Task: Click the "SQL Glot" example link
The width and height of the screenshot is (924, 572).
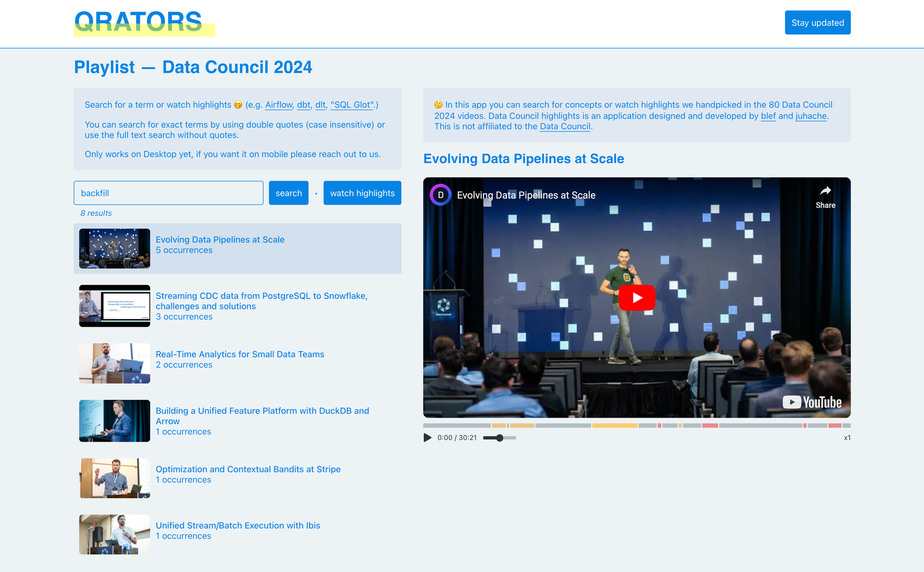Action: click(x=352, y=105)
